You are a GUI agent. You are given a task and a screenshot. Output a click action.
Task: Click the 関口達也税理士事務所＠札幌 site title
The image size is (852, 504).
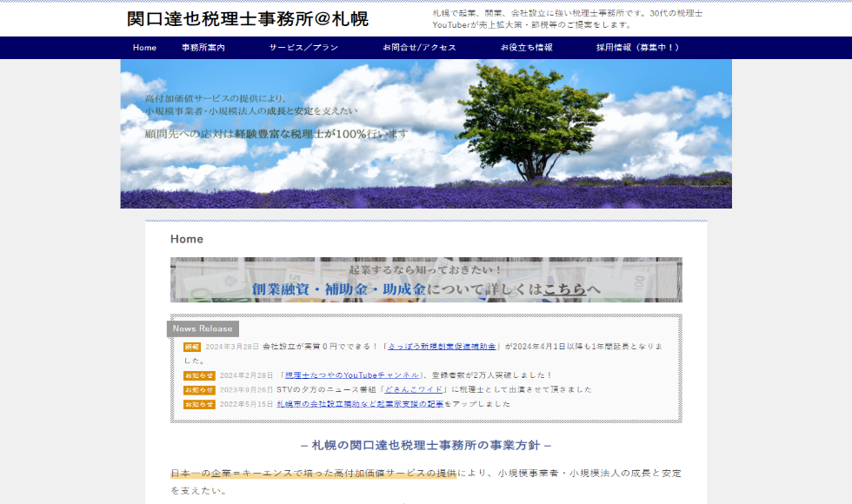tap(247, 19)
